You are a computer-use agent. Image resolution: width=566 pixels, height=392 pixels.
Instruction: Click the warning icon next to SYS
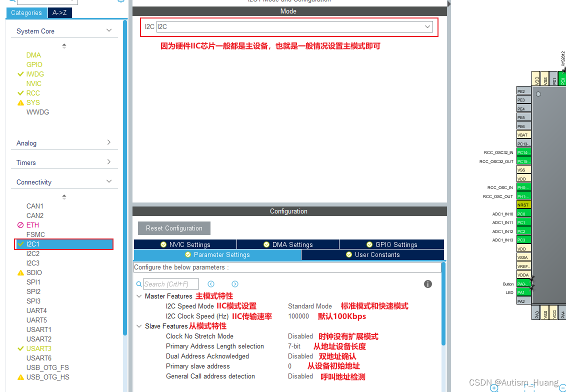tap(21, 103)
